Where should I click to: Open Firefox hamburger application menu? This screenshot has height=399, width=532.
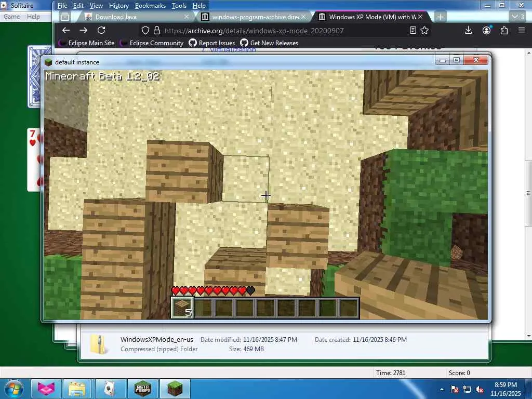tap(522, 30)
